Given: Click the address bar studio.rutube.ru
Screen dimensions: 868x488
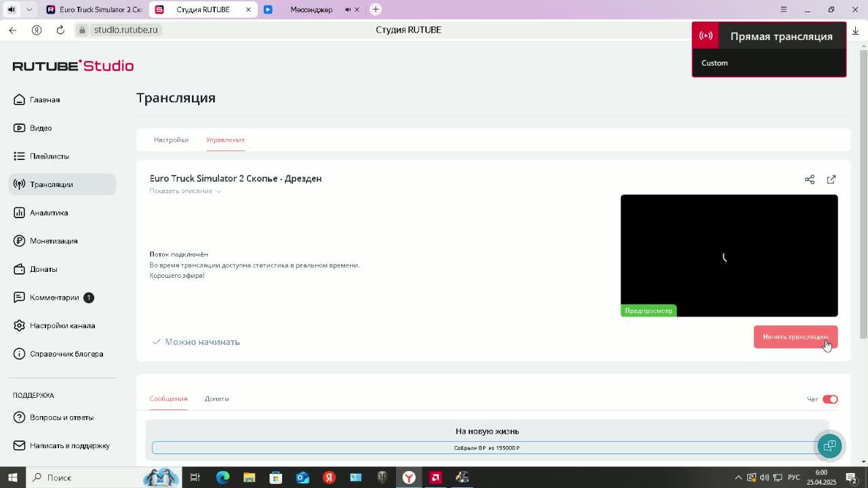Looking at the screenshot, I should (125, 30).
